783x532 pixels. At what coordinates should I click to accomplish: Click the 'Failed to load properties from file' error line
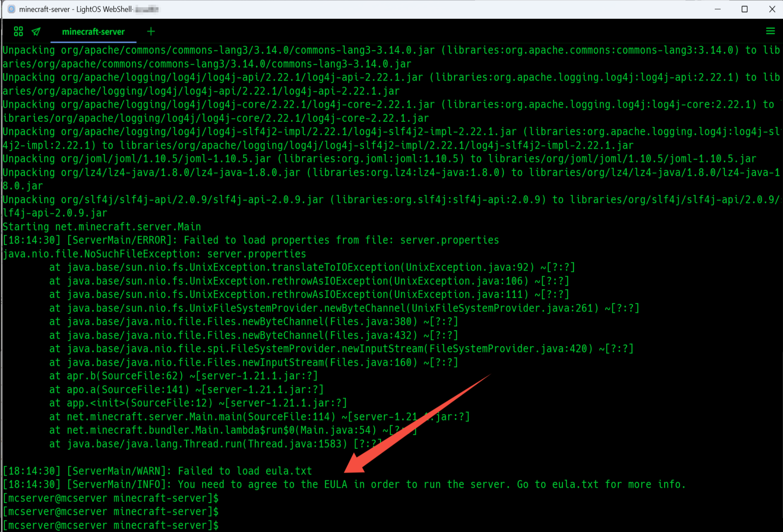click(251, 240)
